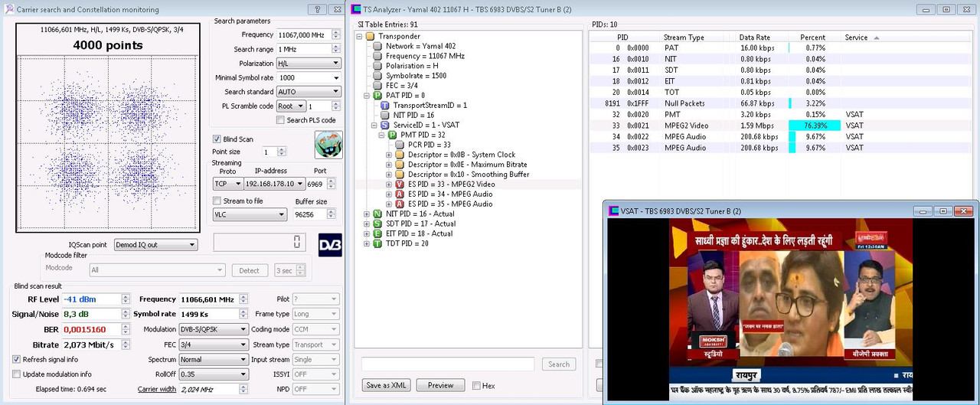This screenshot has width=980, height=405.
Task: Check Update modulation info
Action: click(x=17, y=374)
